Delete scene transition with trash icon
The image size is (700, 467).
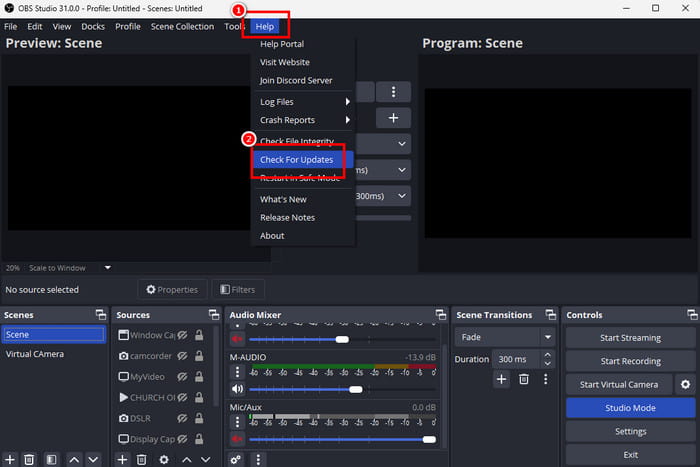[523, 379]
